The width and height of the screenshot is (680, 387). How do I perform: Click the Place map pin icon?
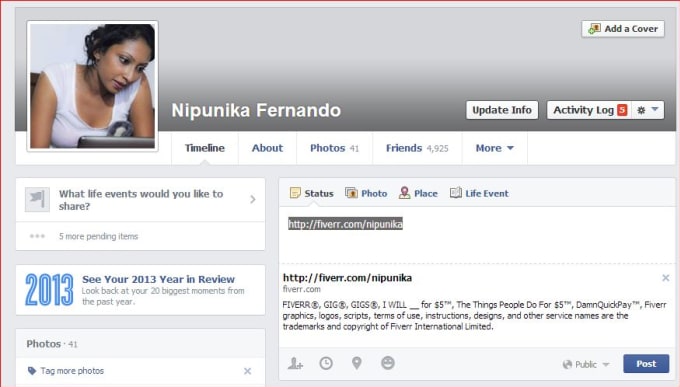coord(404,193)
